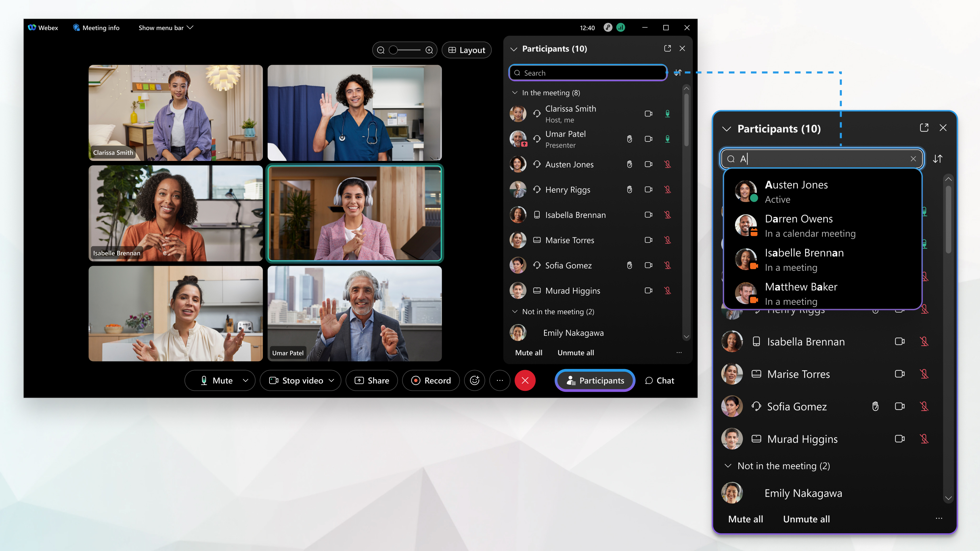Click the Record button in toolbar
The image size is (980, 551).
(431, 380)
